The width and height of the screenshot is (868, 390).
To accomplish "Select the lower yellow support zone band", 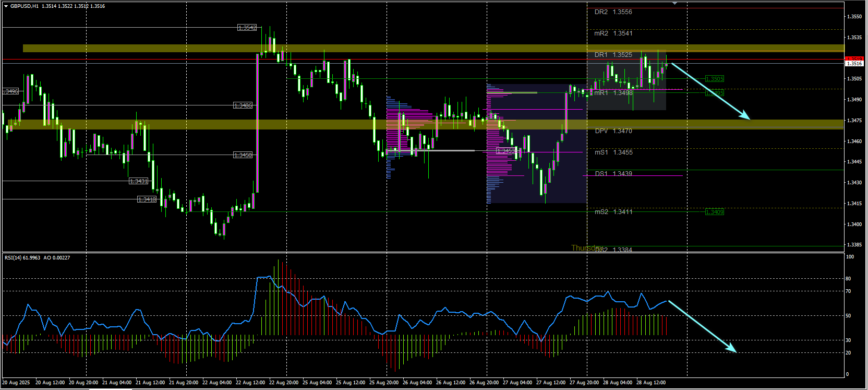I will [423, 124].
